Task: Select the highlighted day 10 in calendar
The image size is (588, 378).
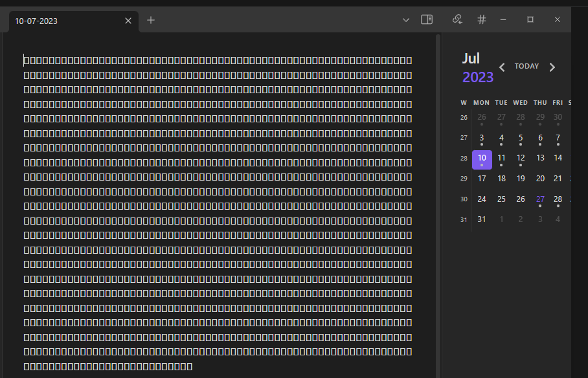Action: pyautogui.click(x=482, y=160)
